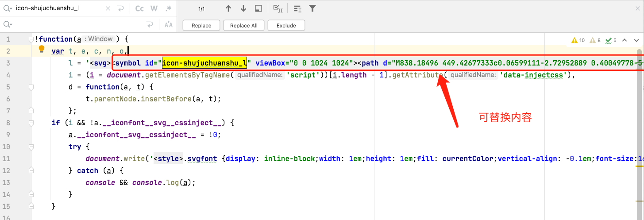Open replace history via magnifier in replace field
Viewport: 644px width, 220px height.
pos(8,24)
